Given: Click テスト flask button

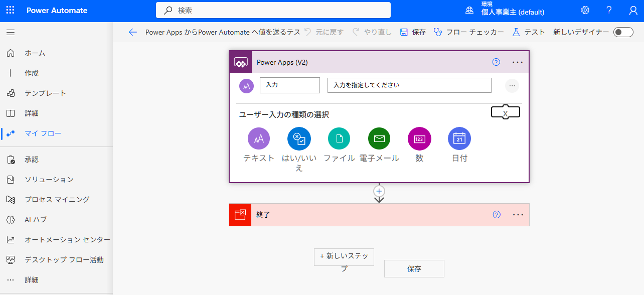Looking at the screenshot, I should (529, 32).
